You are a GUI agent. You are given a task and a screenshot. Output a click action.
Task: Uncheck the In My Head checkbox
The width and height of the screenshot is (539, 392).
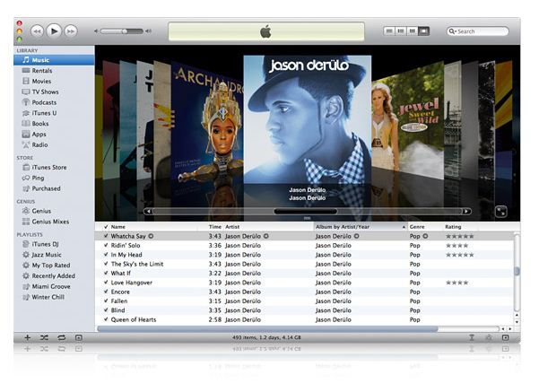pyautogui.click(x=106, y=255)
